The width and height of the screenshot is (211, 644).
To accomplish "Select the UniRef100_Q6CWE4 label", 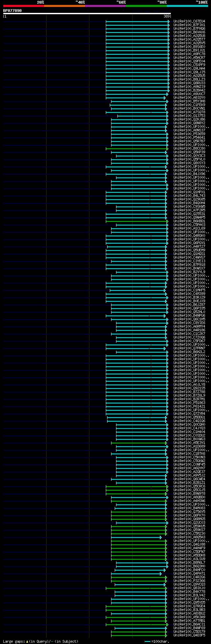I will pyautogui.click(x=189, y=479).
